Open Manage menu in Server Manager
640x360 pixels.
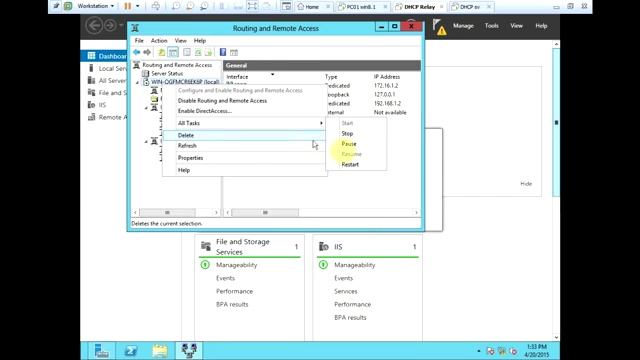click(x=463, y=26)
